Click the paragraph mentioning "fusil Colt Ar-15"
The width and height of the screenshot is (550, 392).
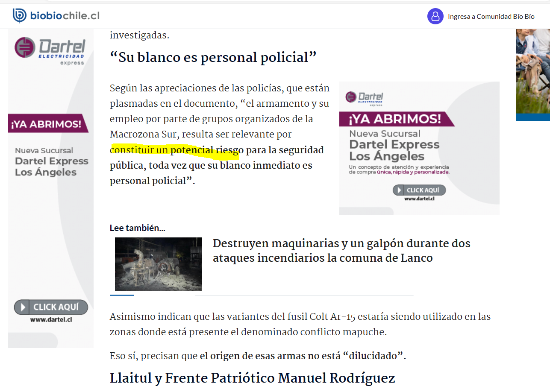coord(300,324)
